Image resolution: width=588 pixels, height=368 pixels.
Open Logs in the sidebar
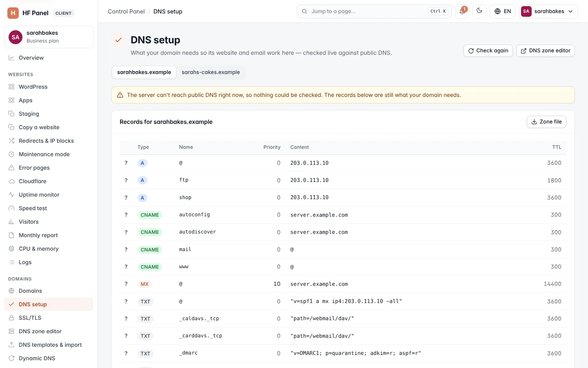[x=49, y=262]
